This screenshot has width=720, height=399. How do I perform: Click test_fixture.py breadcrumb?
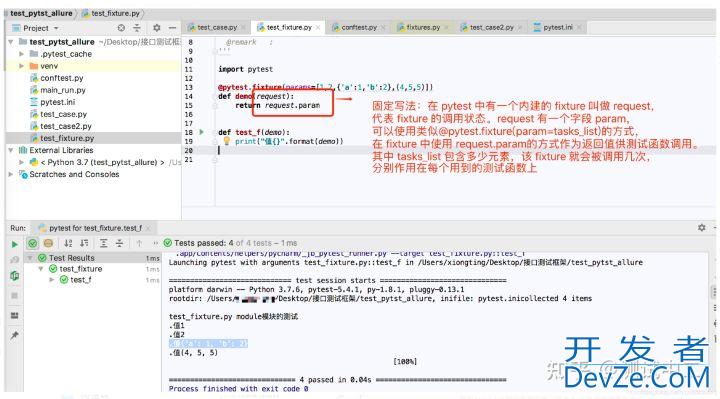[115, 13]
